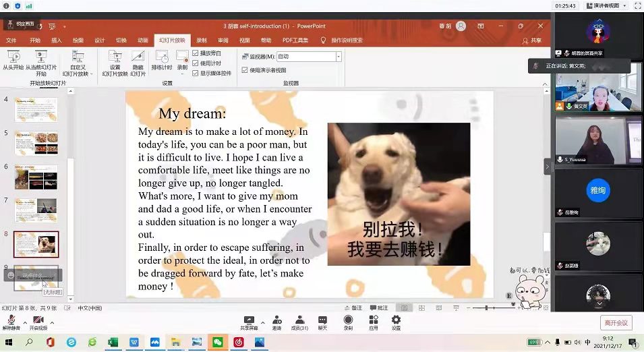
Task: Open the 聊天 chat panel
Action: tap(322, 320)
